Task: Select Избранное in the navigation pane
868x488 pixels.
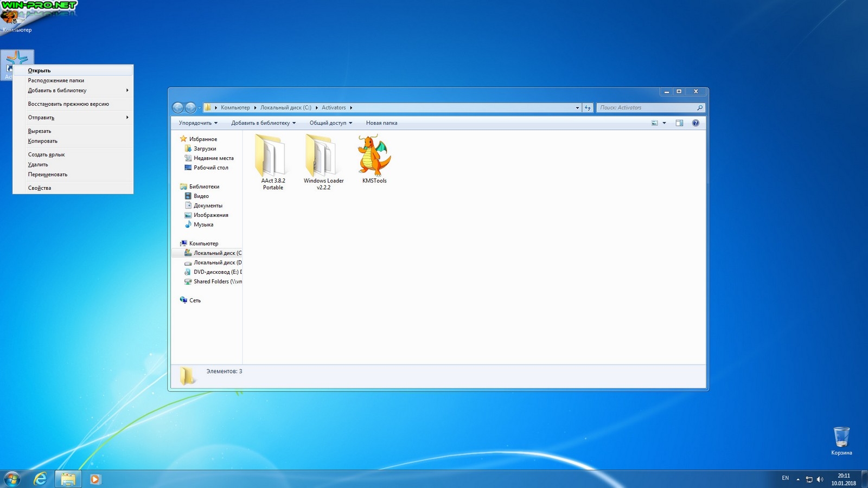Action: [203, 139]
